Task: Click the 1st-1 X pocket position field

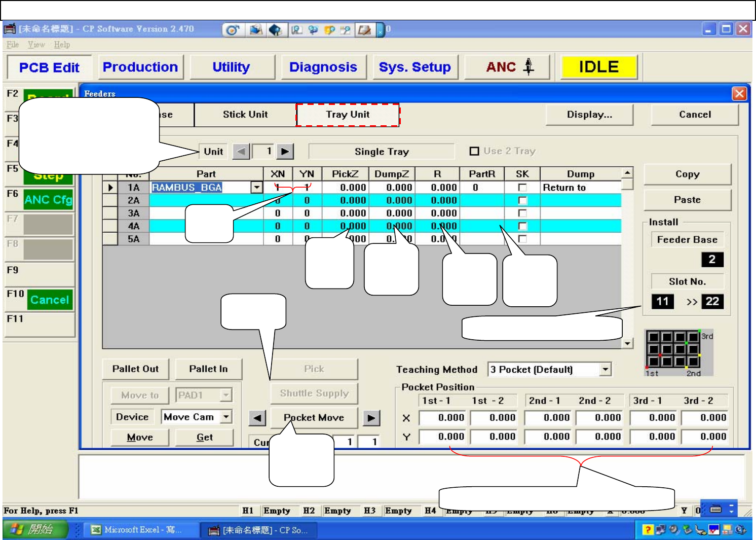Action: (x=444, y=418)
